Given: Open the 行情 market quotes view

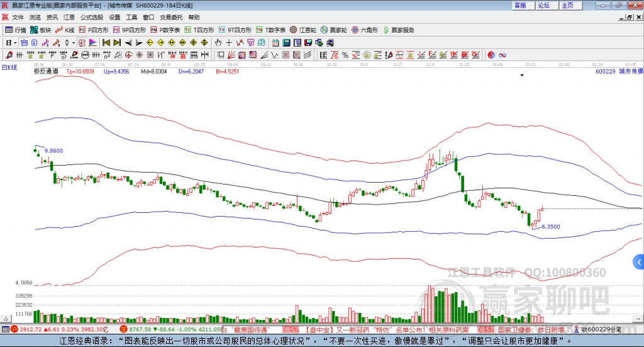Looking at the screenshot, I should 16,30.
